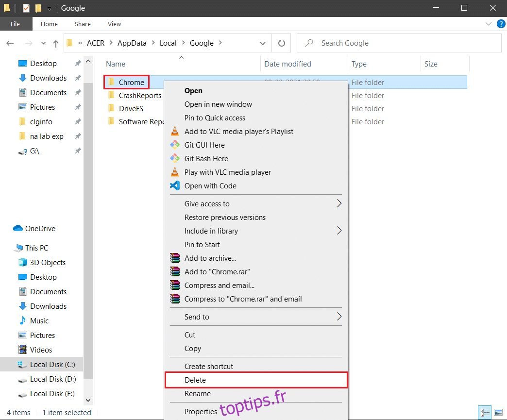The image size is (507, 420).
Task: Open the Videos folder
Action: (x=41, y=350)
